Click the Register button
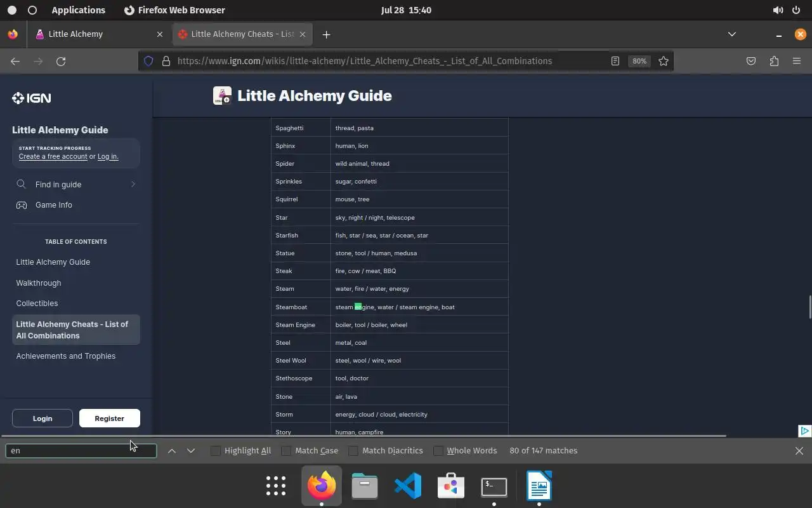Viewport: 812px width, 508px height. click(x=109, y=418)
